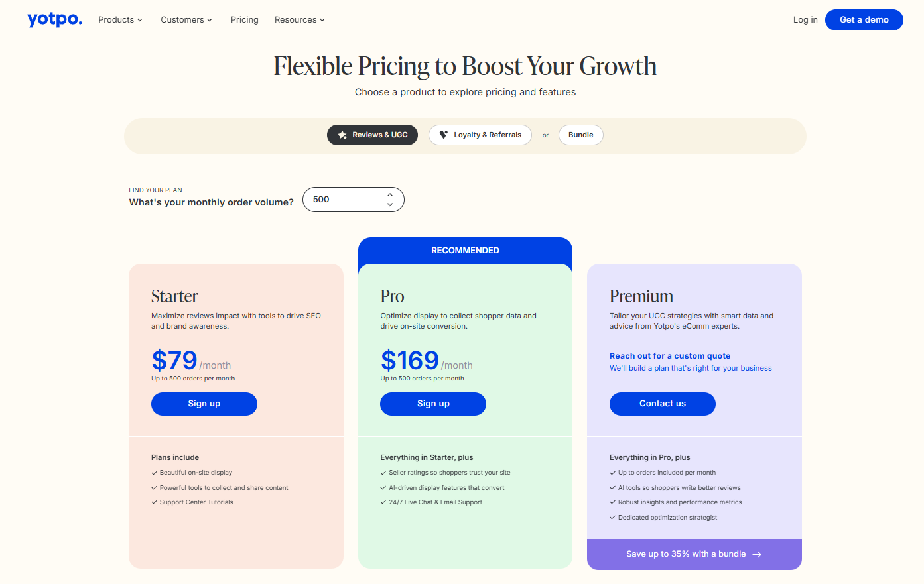Image resolution: width=924 pixels, height=584 pixels.
Task: Sign up for the Starter plan
Action: 204,404
